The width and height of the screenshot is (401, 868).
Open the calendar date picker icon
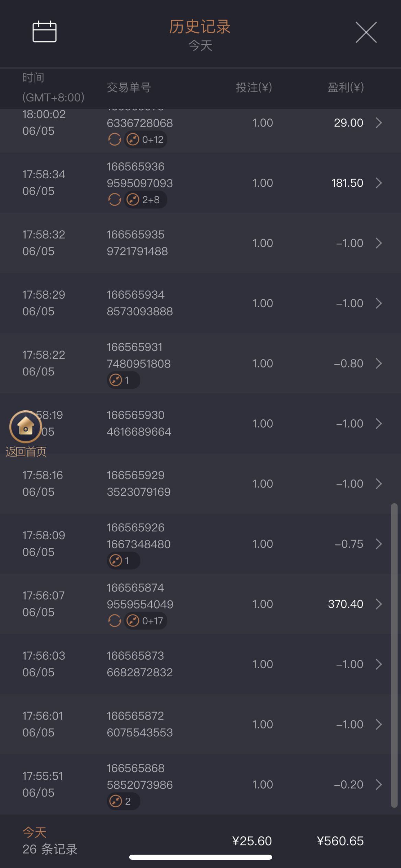[x=44, y=32]
